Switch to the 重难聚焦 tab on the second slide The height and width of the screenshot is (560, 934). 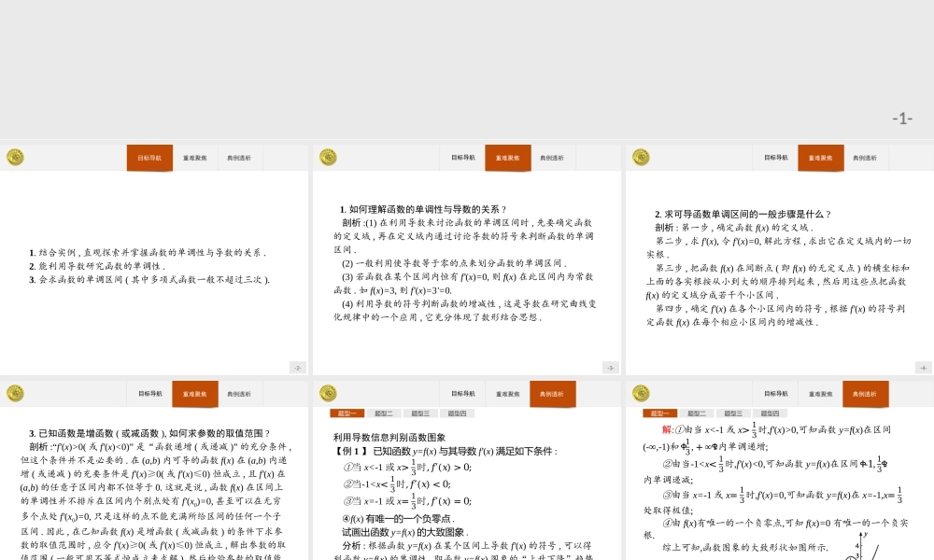[x=507, y=158]
